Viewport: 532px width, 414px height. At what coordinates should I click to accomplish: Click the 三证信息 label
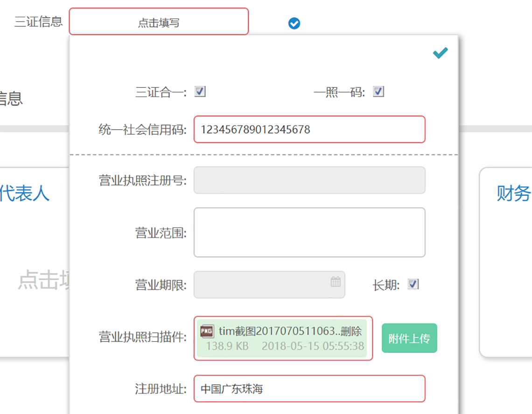[38, 22]
